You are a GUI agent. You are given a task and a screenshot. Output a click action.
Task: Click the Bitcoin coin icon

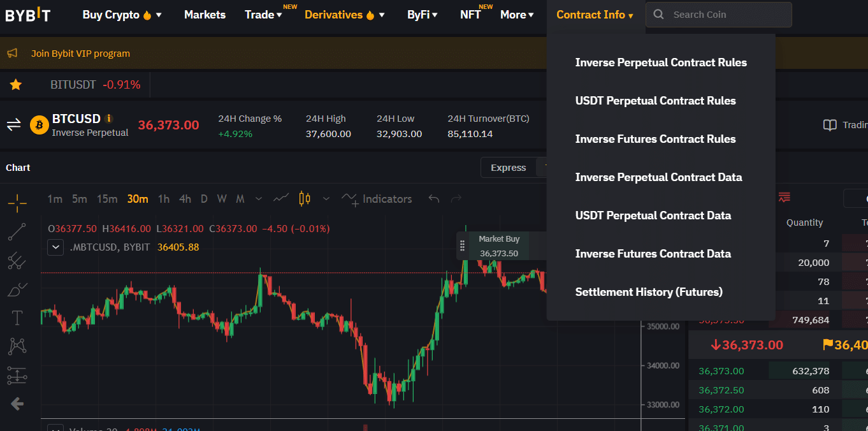point(40,124)
